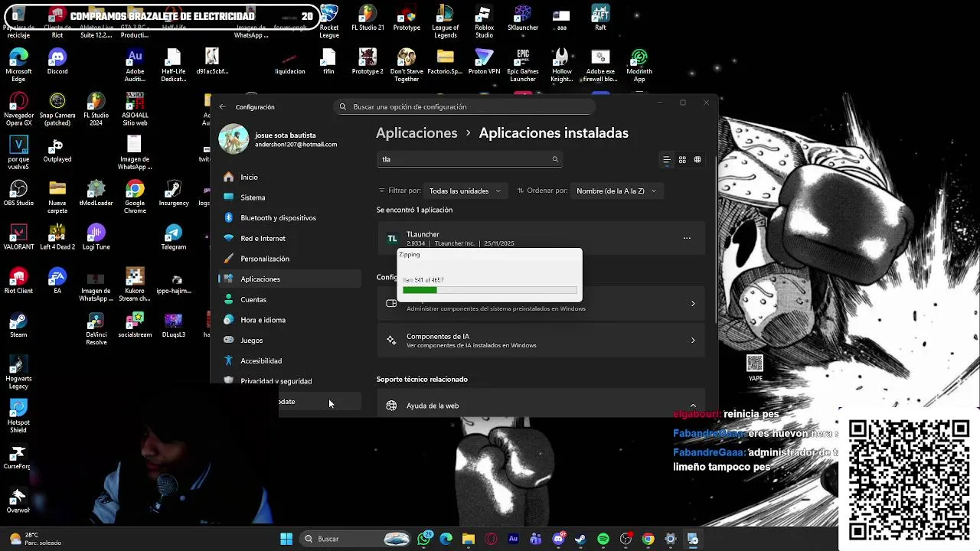Open Google Chrome desktop shortcut

[x=135, y=197]
